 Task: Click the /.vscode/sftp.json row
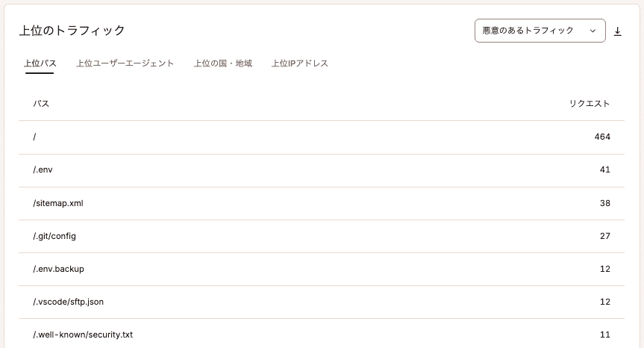(322, 302)
